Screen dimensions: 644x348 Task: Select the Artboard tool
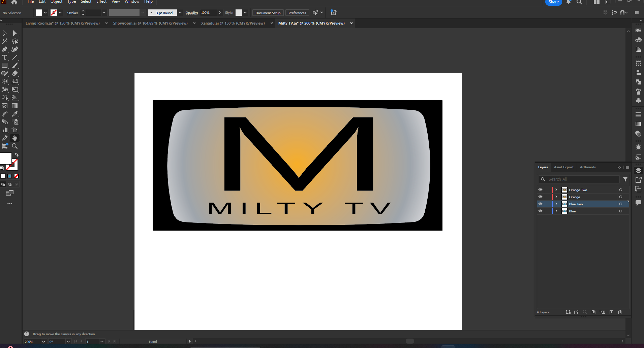click(15, 130)
